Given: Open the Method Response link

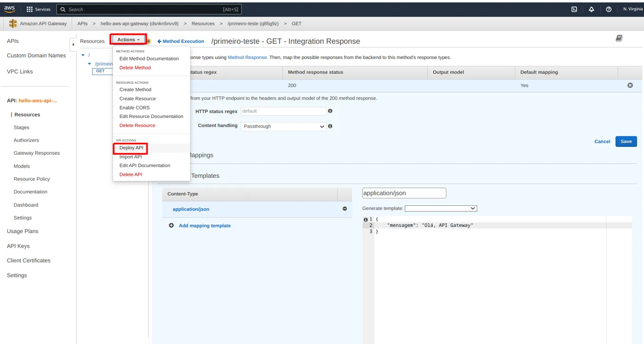Looking at the screenshot, I should coord(247,58).
